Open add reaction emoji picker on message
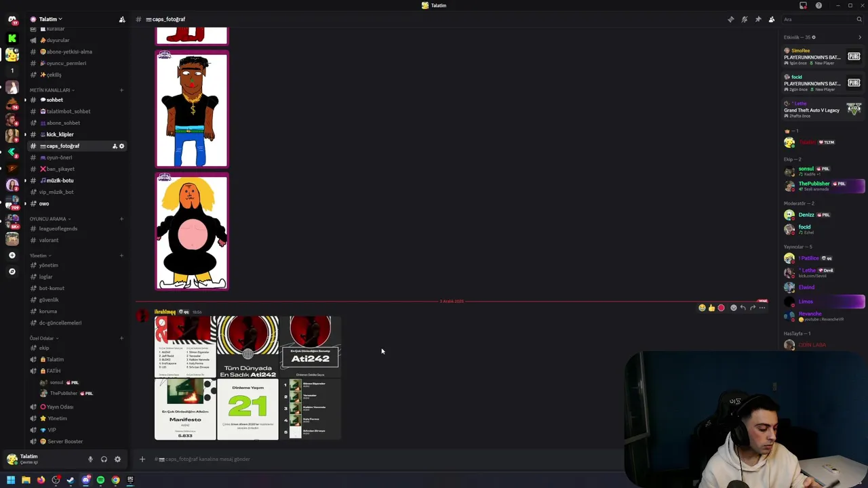The height and width of the screenshot is (488, 868). [733, 308]
